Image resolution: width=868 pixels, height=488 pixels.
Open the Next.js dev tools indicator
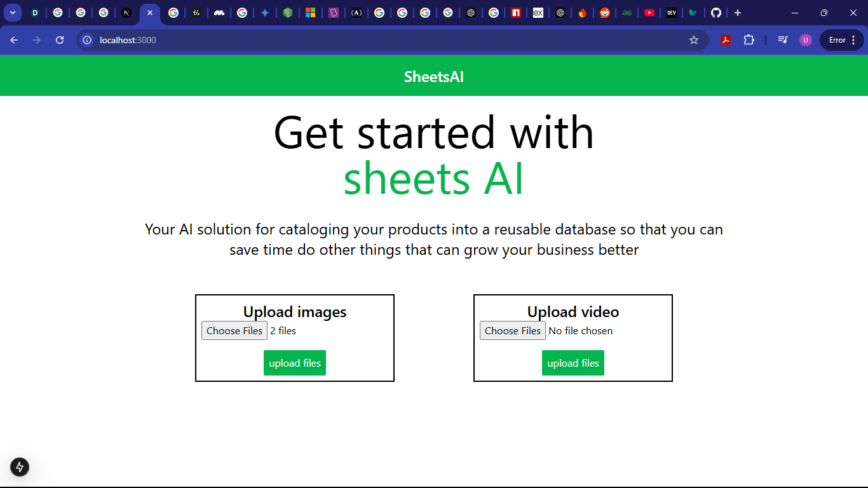click(20, 467)
